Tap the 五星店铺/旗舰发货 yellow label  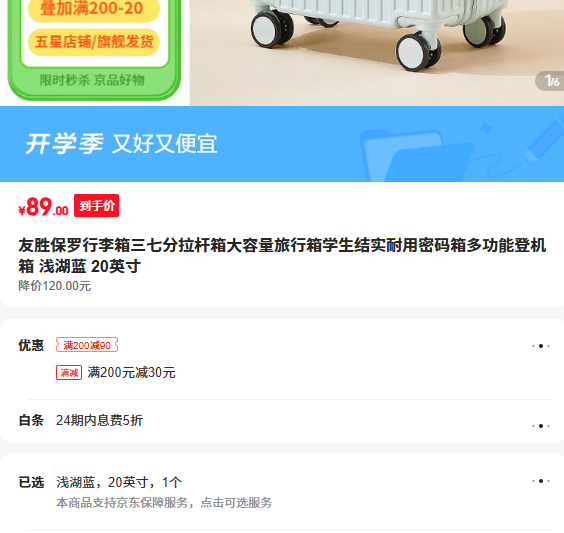[x=94, y=42]
